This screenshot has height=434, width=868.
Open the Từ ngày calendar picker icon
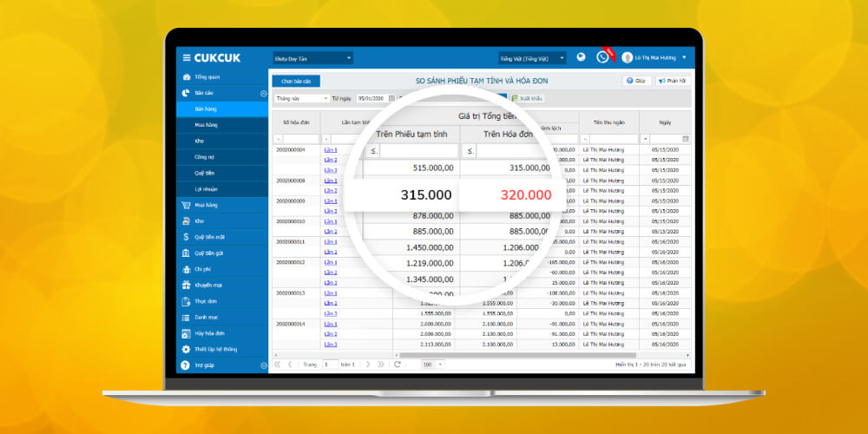(392, 98)
